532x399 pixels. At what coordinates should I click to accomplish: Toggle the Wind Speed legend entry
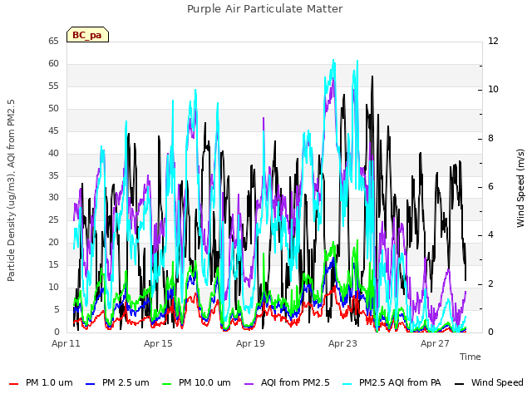pyautogui.click(x=489, y=383)
